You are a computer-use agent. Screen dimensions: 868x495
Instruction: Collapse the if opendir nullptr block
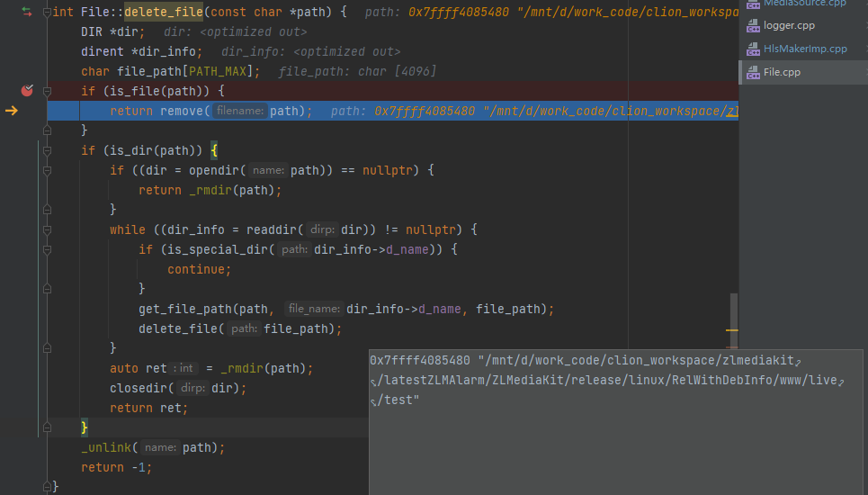(47, 170)
